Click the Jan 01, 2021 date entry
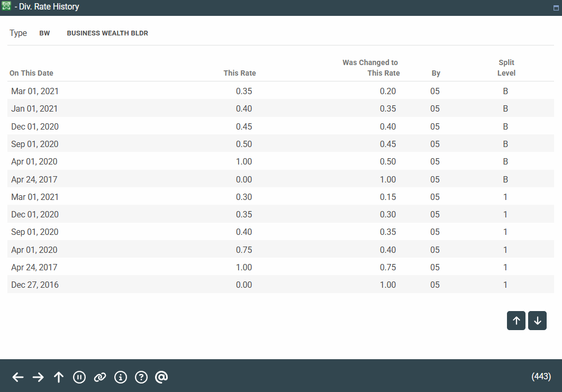Screen dimensions: 562x392 pos(34,108)
